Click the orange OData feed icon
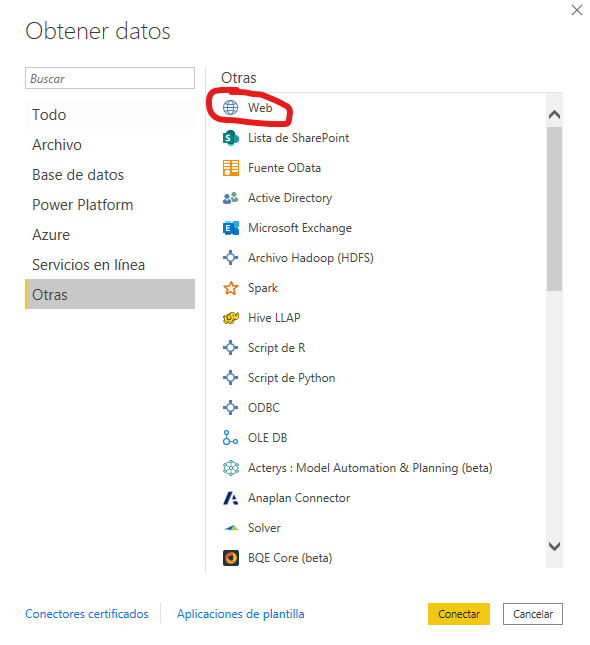 point(230,168)
